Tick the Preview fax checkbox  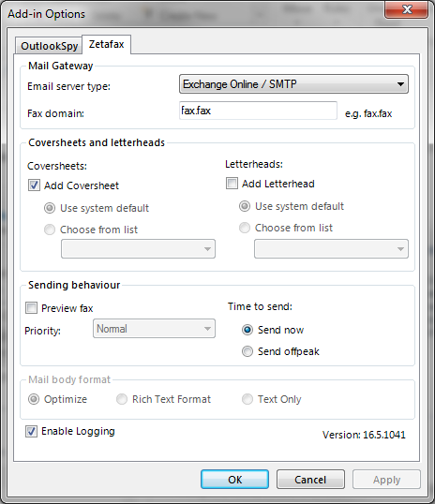31,308
